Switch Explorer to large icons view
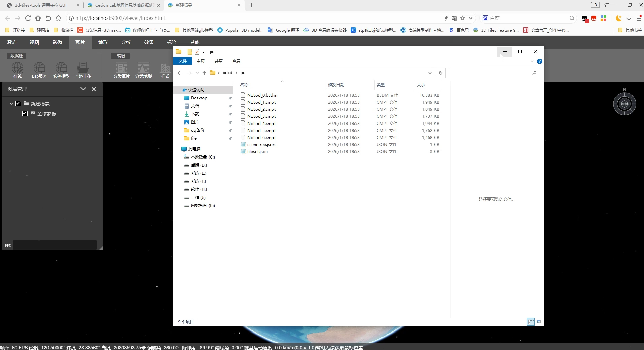 538,322
